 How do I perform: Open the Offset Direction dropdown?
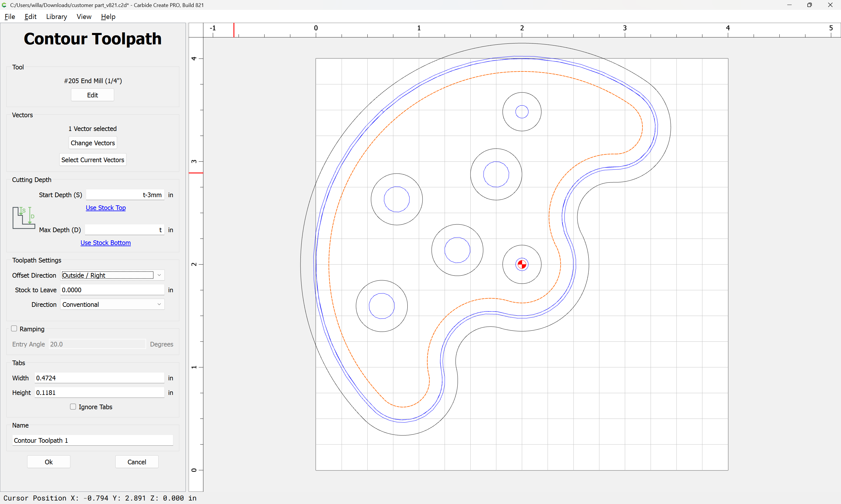(112, 275)
